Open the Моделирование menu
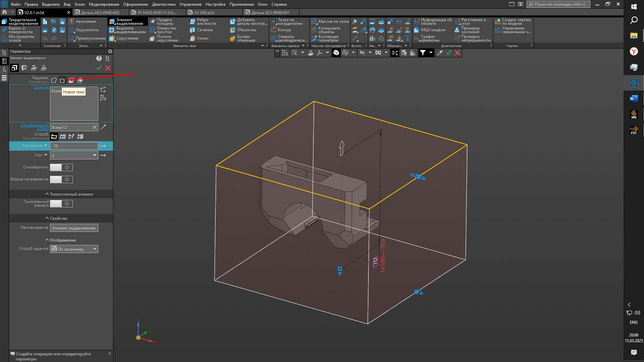The height and width of the screenshot is (362, 644). [104, 4]
